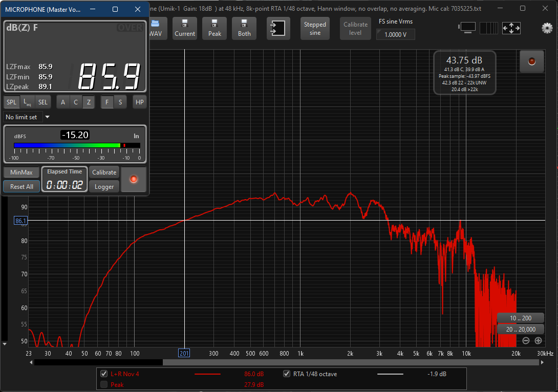Click the Reset All button

pyautogui.click(x=22, y=186)
